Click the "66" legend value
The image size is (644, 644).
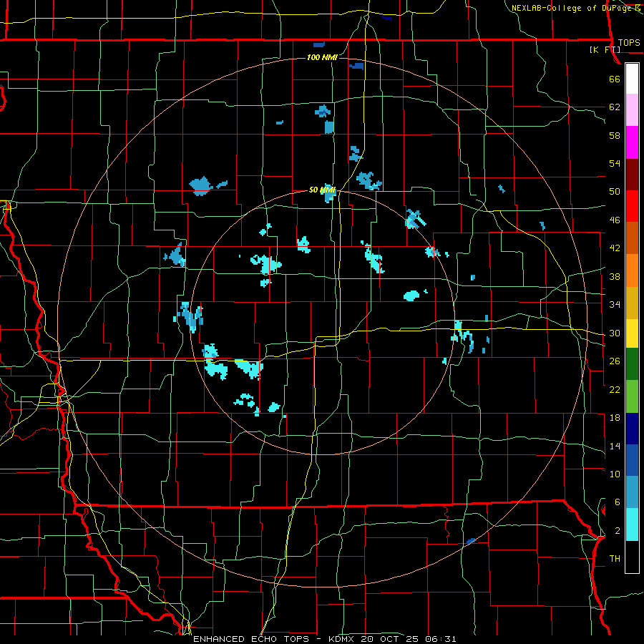[x=615, y=79]
